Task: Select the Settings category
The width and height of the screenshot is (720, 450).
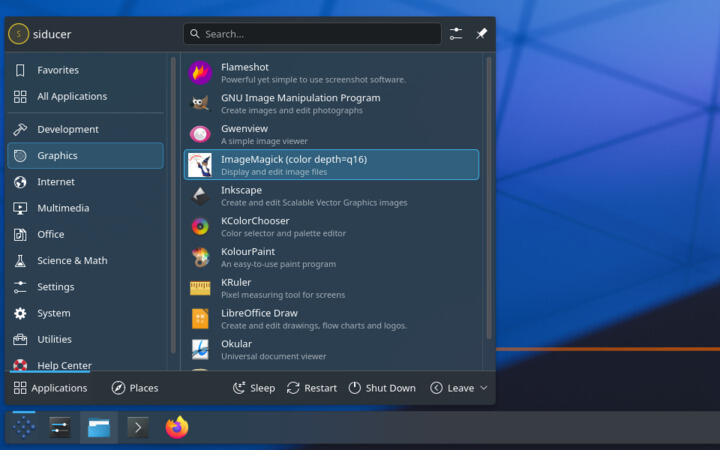Action: (85, 287)
